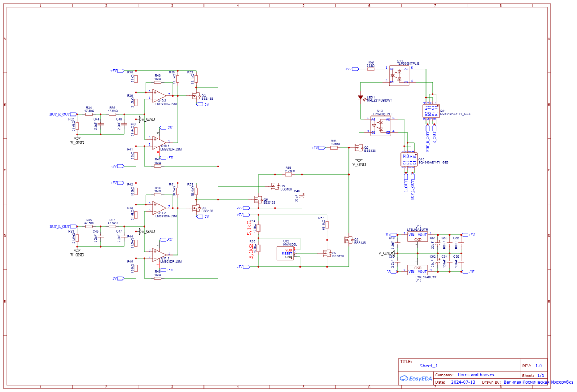Click the company name Horns and hooves
The image size is (577, 392).
point(476,375)
